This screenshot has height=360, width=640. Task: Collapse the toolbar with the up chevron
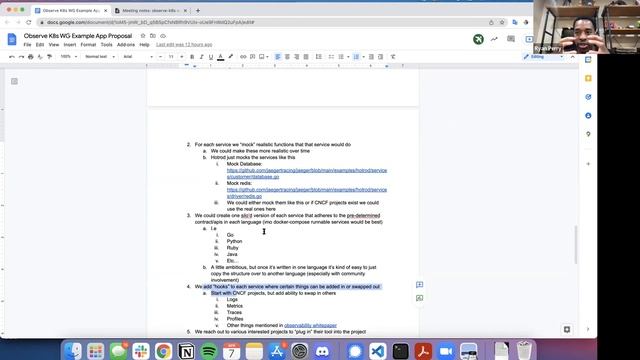[x=573, y=57]
